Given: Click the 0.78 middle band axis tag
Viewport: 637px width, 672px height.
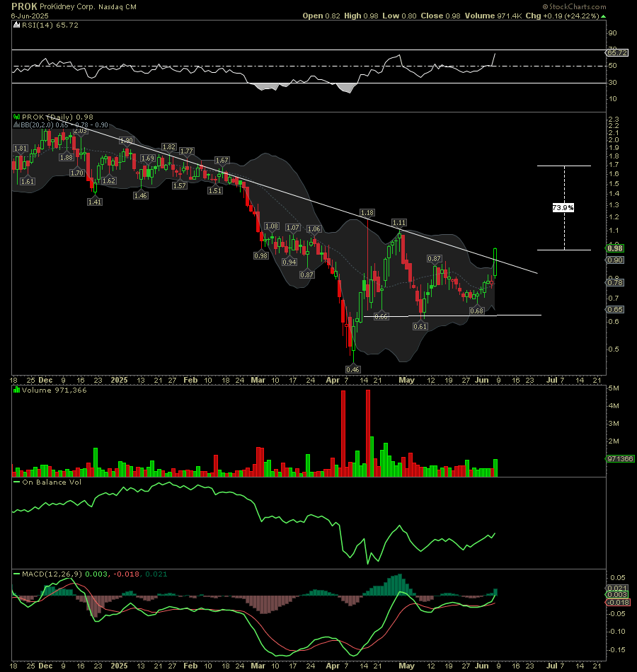Looking at the screenshot, I should tap(616, 282).
